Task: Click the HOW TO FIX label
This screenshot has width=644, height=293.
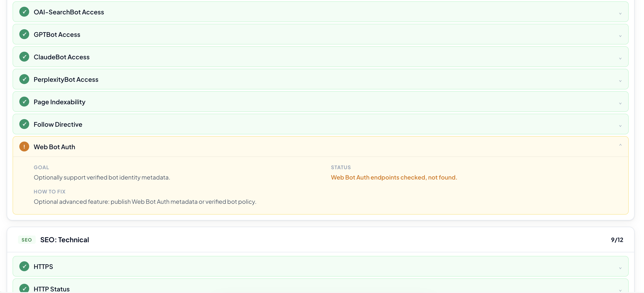Action: [49, 192]
